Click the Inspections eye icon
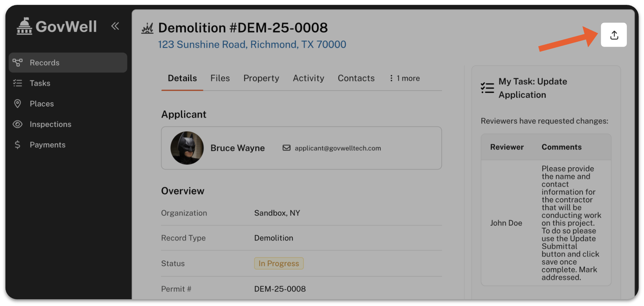Screen dimensions: 644x306 (17, 124)
